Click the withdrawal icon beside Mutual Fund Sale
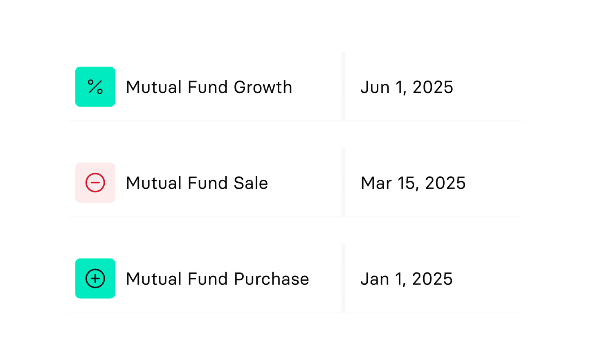 click(95, 183)
